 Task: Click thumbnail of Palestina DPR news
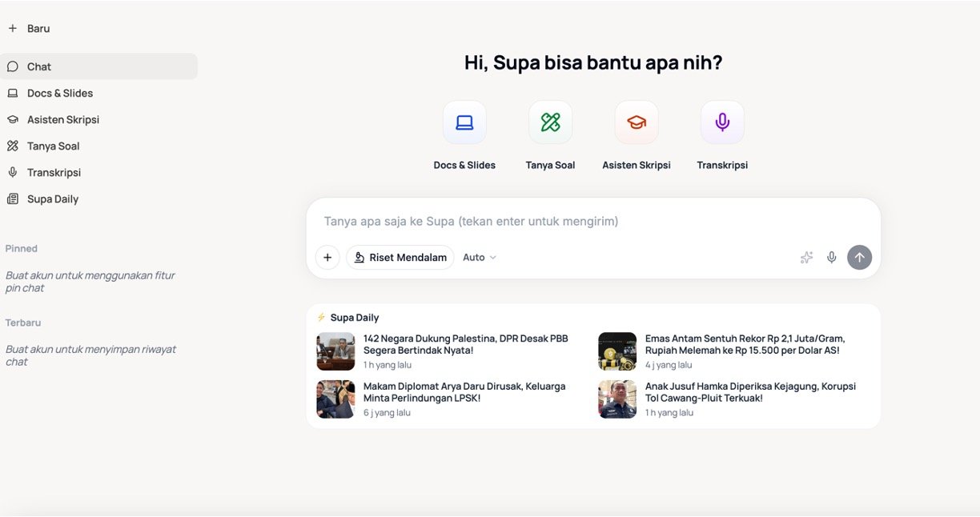click(x=335, y=351)
